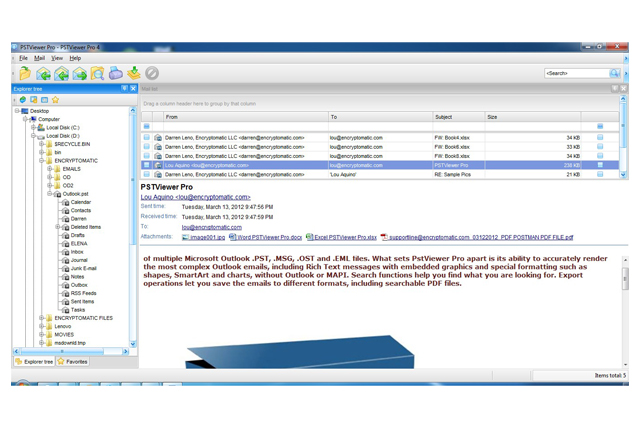Expand the MOVIES folder node
Screen dimensions: 640x426
click(x=42, y=335)
